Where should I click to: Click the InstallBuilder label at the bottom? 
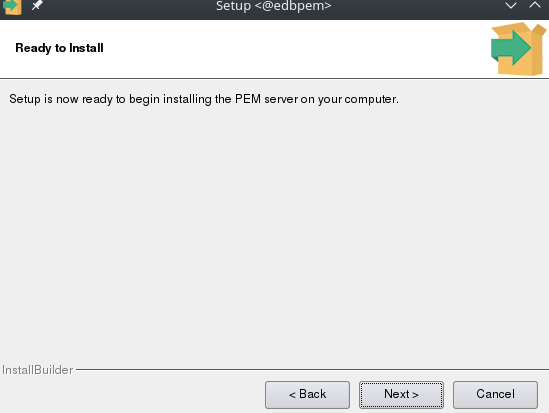pyautogui.click(x=37, y=370)
